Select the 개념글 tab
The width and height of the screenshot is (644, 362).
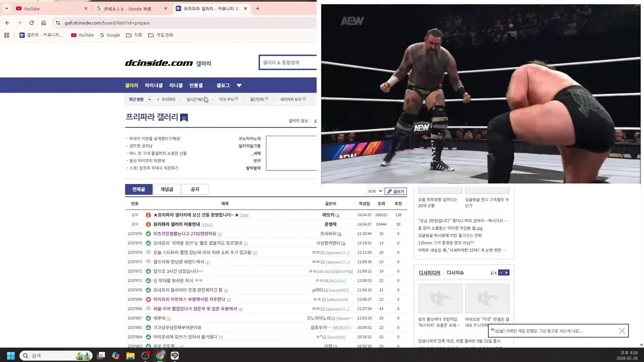pos(167,190)
